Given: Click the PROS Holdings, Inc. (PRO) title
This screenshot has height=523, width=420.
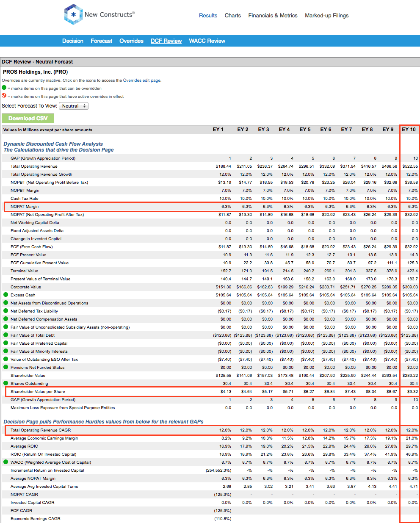Looking at the screenshot, I should (36, 72).
